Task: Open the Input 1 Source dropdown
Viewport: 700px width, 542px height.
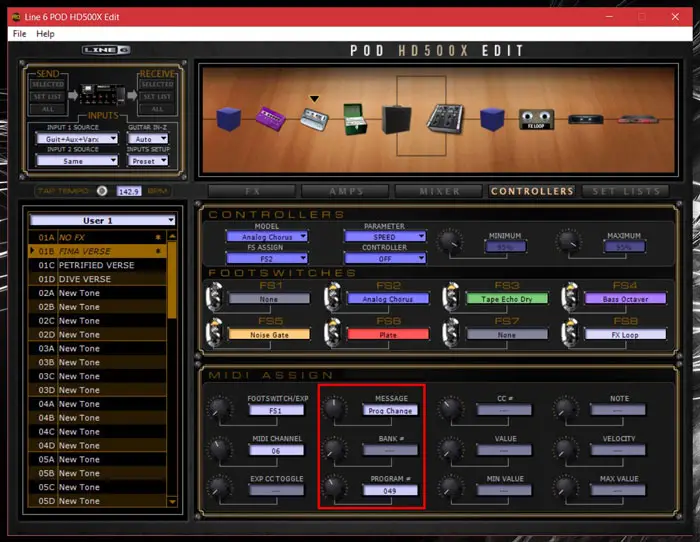Action: click(x=77, y=139)
